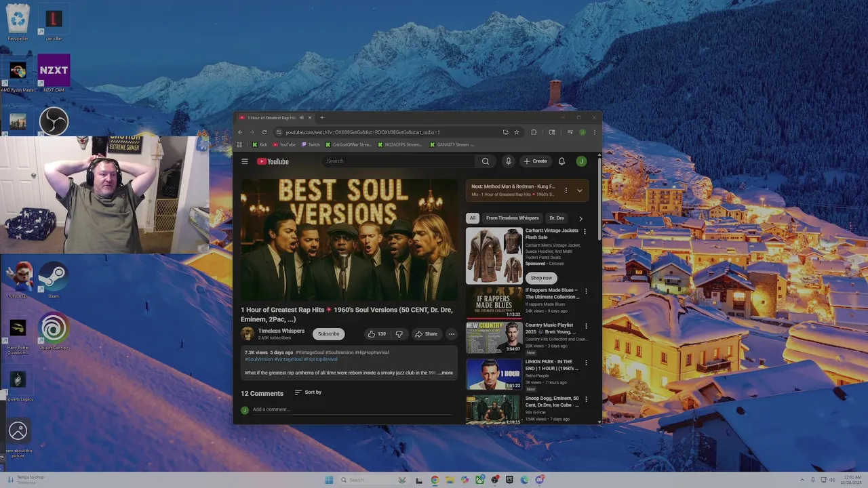868x488 pixels.
Task: Open options for If Rappers Made Blues video
Action: pos(586,291)
